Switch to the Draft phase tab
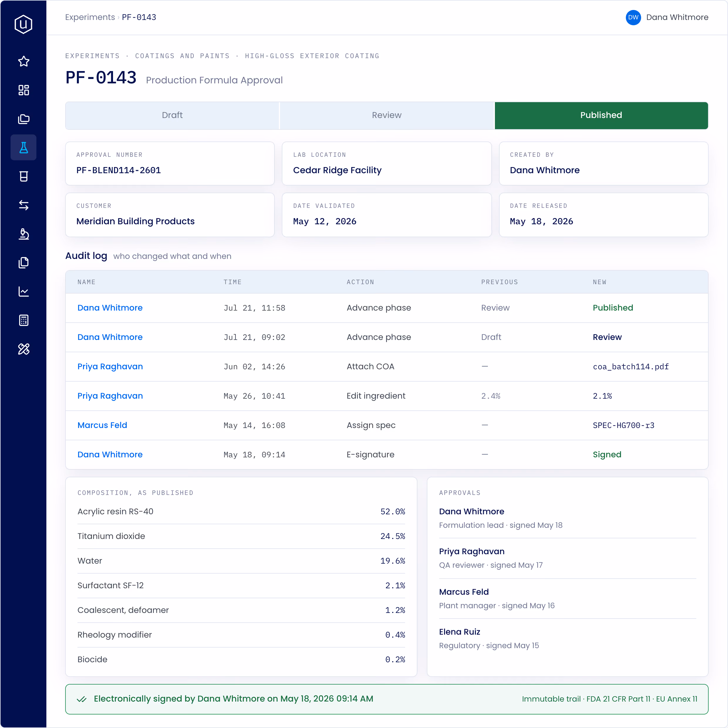728x728 pixels. point(172,115)
